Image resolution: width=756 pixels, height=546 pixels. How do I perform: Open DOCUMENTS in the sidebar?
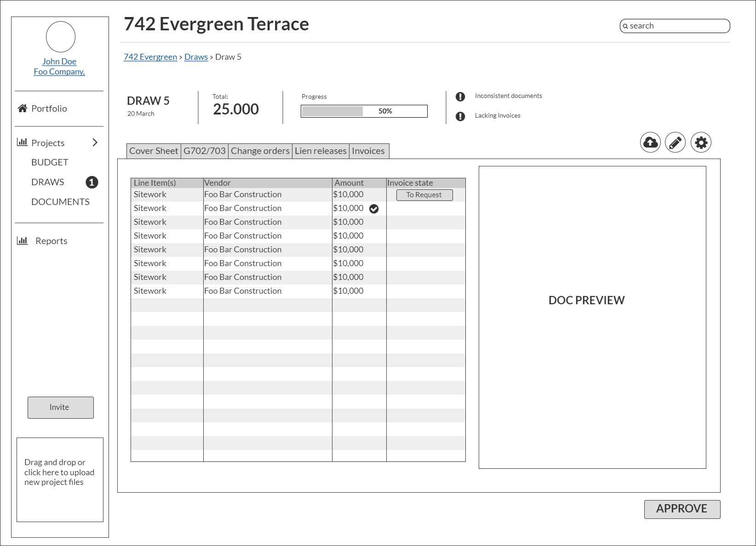point(60,202)
